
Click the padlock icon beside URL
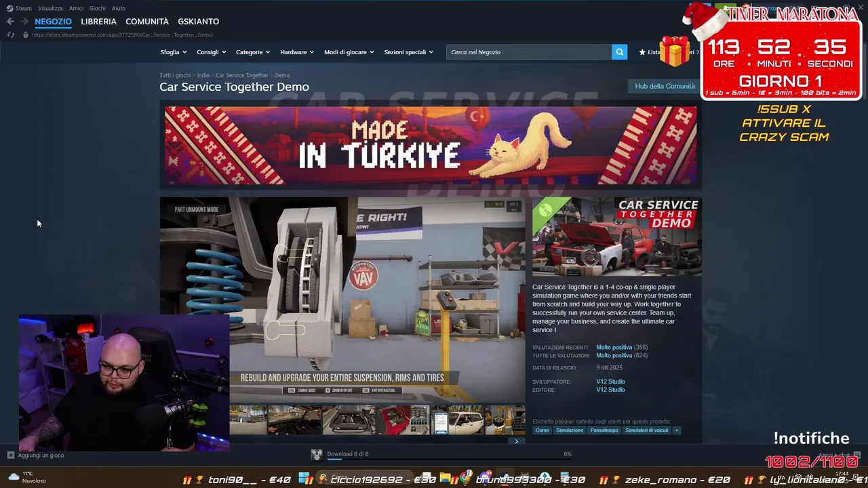[x=26, y=35]
